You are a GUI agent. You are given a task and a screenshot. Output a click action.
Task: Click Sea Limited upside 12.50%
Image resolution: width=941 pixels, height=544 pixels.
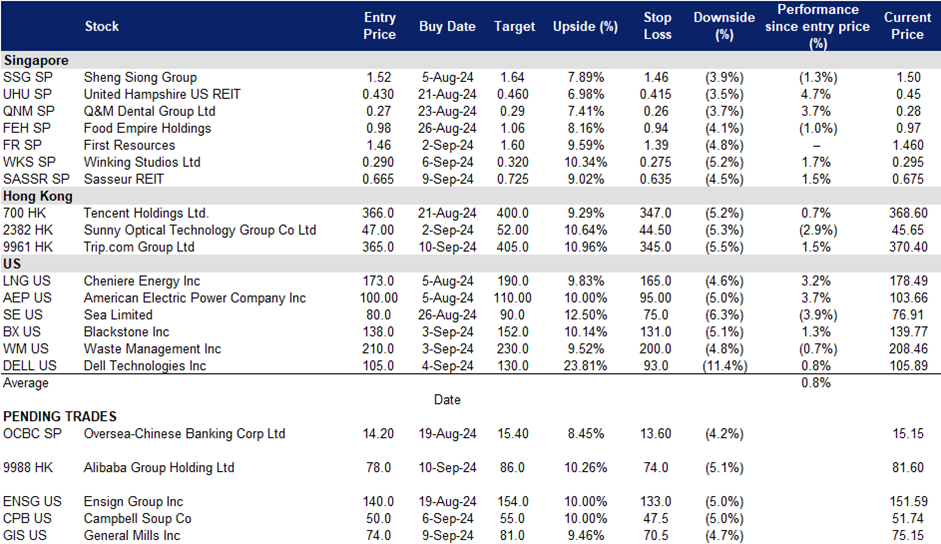pyautogui.click(x=585, y=315)
